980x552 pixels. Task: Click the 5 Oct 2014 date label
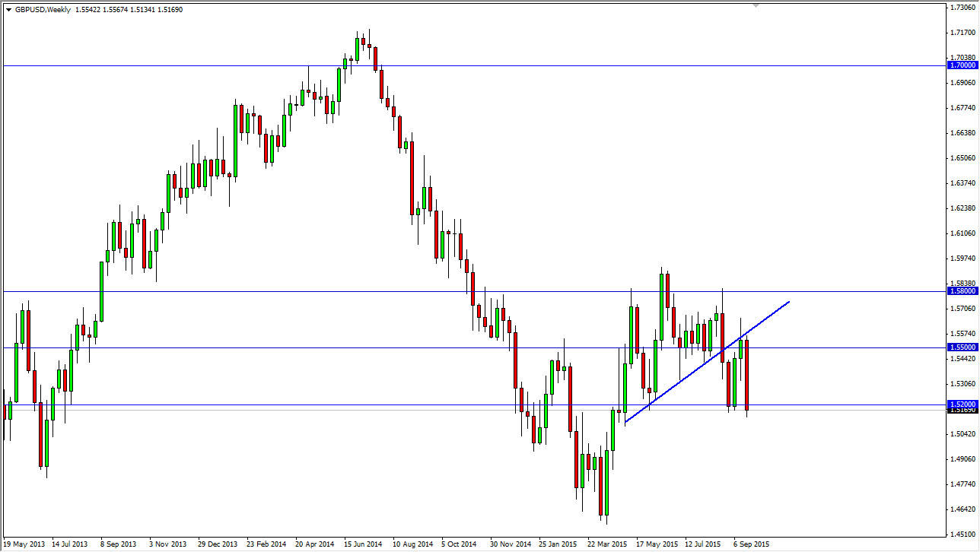click(x=460, y=544)
